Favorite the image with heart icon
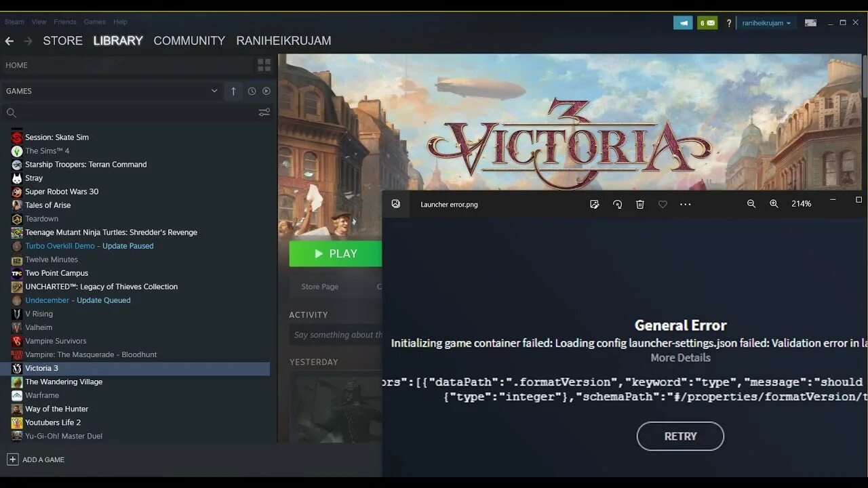The width and height of the screenshot is (868, 488). pyautogui.click(x=663, y=204)
